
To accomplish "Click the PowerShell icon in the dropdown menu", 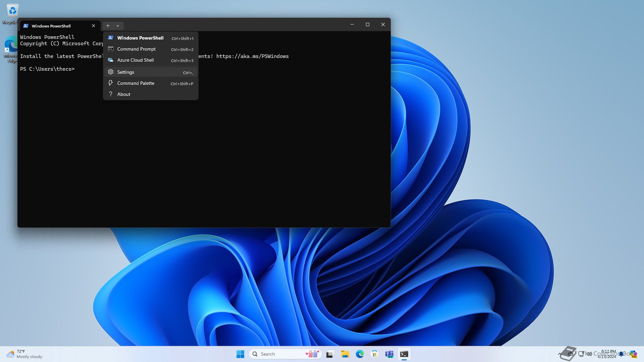I will 110,38.
